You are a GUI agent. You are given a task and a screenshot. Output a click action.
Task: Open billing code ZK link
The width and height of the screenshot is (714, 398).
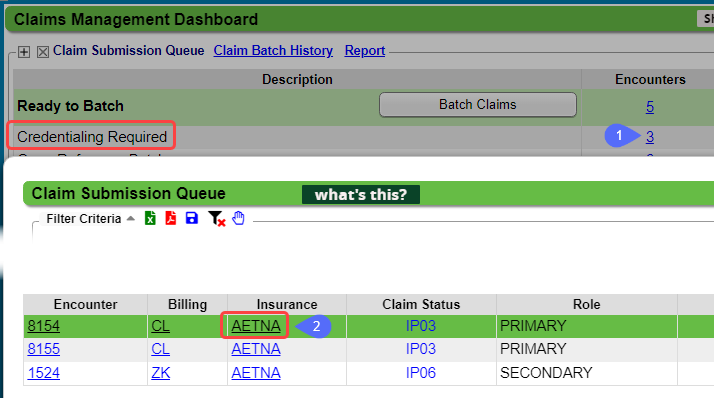pos(161,373)
